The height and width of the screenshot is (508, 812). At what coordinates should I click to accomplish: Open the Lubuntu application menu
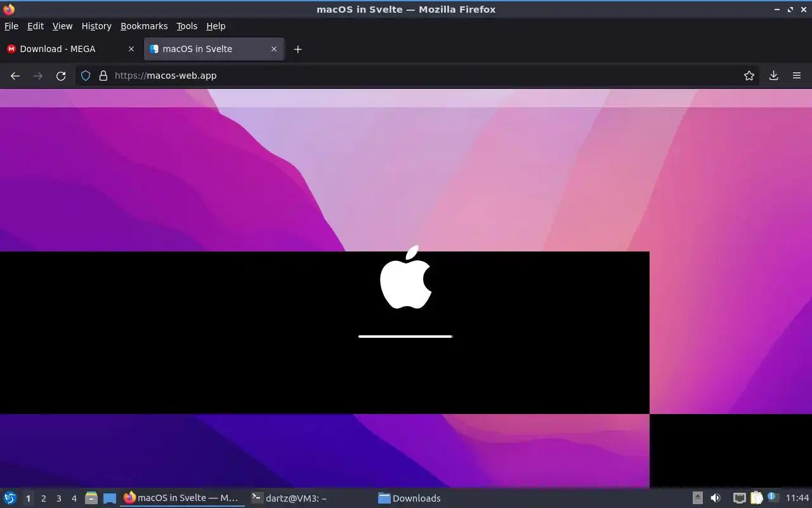pyautogui.click(x=10, y=498)
